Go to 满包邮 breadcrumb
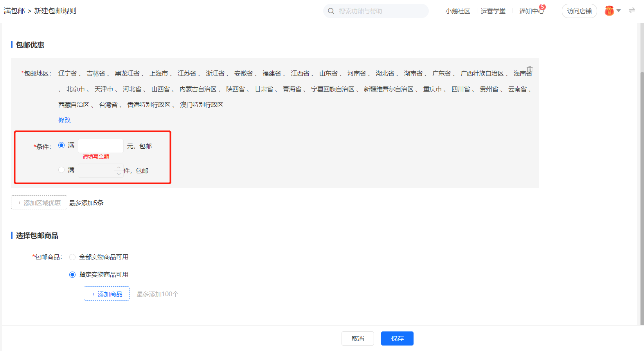The width and height of the screenshot is (644, 351). click(14, 11)
